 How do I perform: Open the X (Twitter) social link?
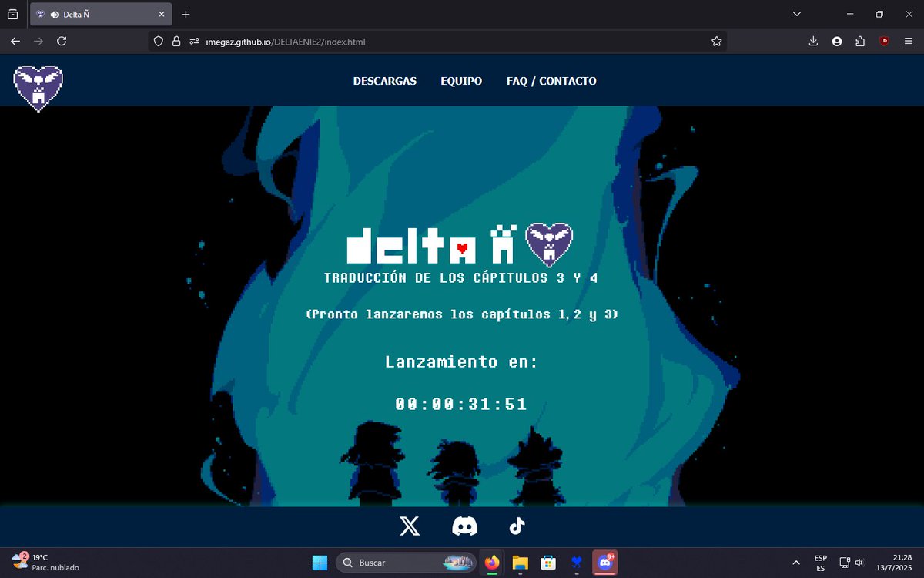[x=410, y=526]
